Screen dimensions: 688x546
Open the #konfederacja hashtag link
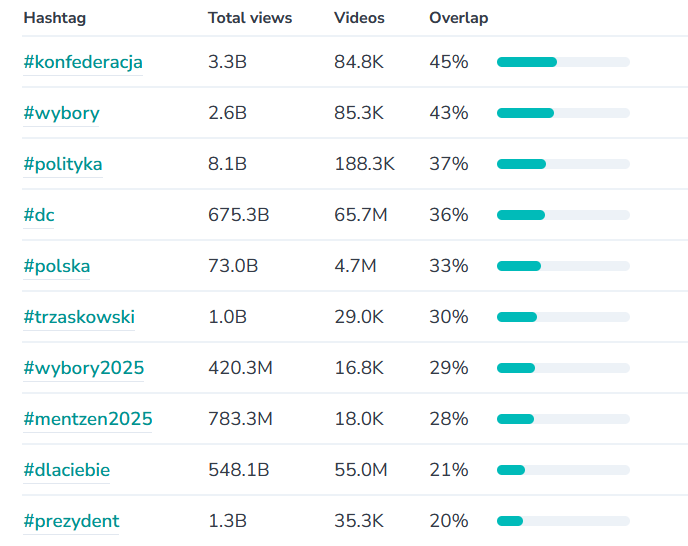pyautogui.click(x=83, y=62)
